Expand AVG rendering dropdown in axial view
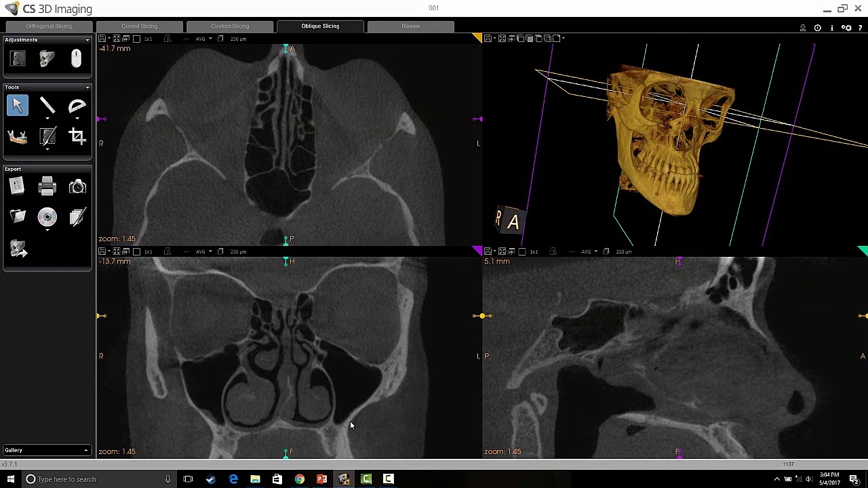This screenshot has height=488, width=868. tap(210, 39)
